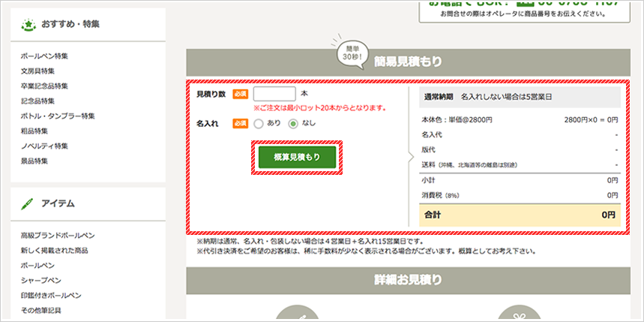Click the red 最小ロット20本 notice text

320,109
